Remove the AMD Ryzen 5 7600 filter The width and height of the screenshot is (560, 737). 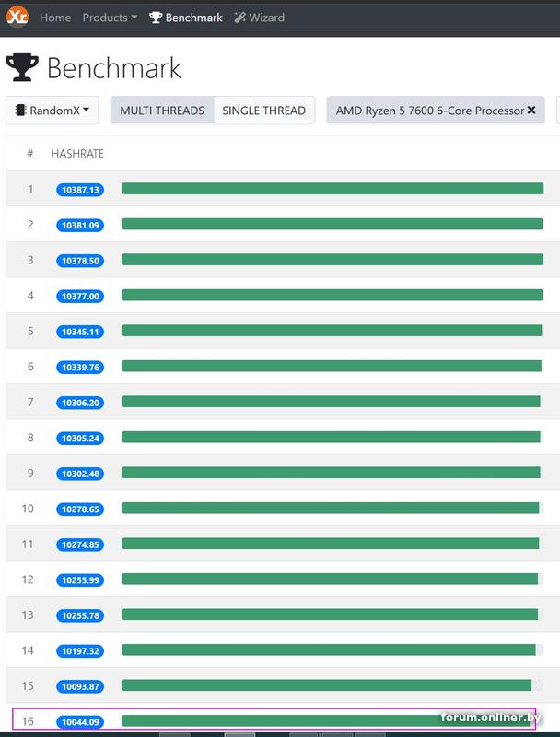(531, 110)
